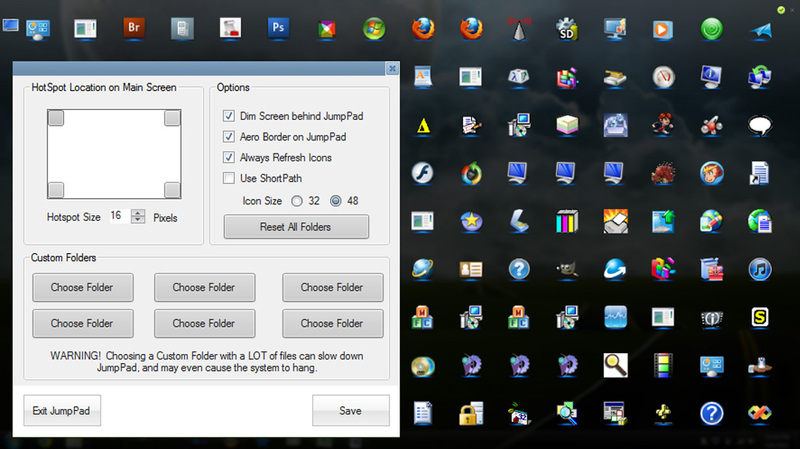Screen dimensions: 800x449
Task: Select icon size 48 radio button
Action: [x=335, y=201]
